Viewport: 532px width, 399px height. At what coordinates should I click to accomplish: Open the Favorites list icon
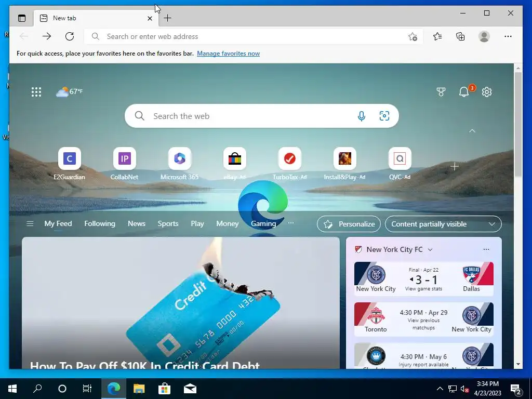pos(437,36)
